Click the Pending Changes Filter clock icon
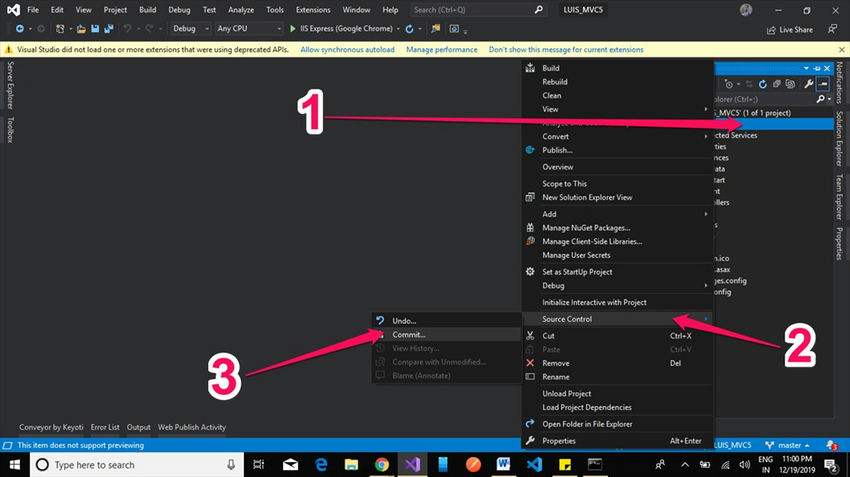This screenshot has width=850, height=477. coord(729,84)
